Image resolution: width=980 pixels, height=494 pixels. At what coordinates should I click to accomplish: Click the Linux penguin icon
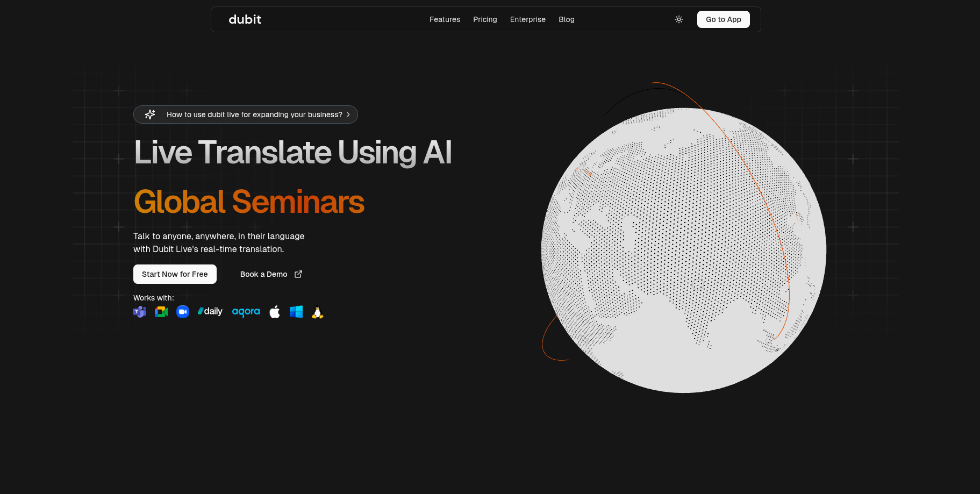(x=317, y=312)
